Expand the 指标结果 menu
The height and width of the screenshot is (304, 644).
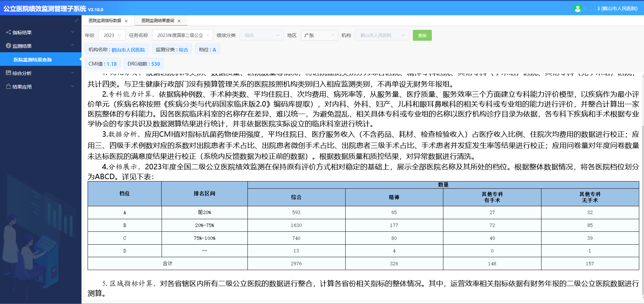pyautogui.click(x=73, y=32)
